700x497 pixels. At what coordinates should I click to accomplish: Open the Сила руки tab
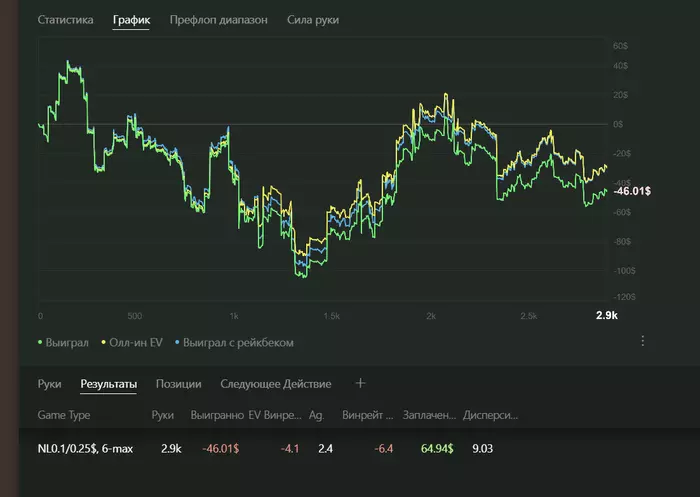point(313,20)
